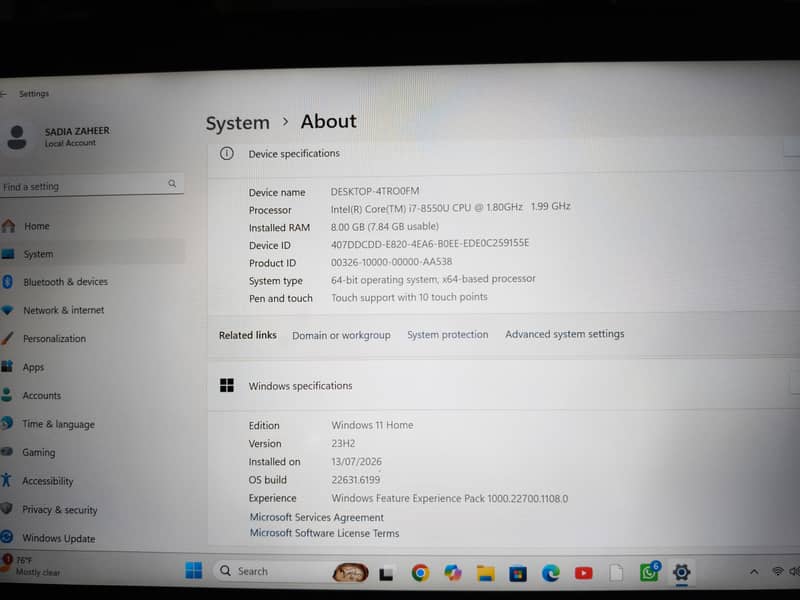Click the magnifier icon in Find a setting
800x600 pixels.
(172, 184)
